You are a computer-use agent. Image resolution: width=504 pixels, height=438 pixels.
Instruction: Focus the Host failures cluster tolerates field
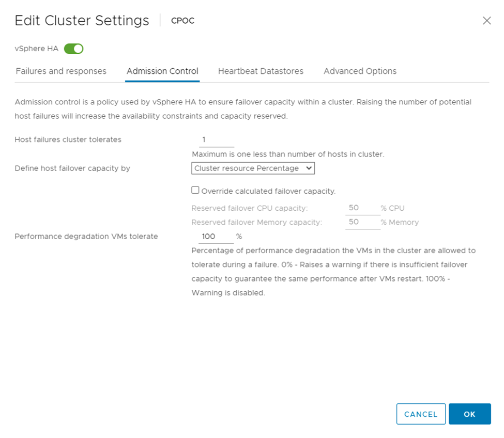pos(216,140)
